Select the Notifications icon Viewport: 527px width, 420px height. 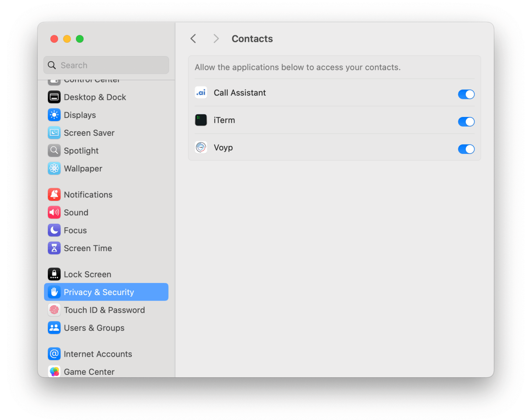click(54, 194)
